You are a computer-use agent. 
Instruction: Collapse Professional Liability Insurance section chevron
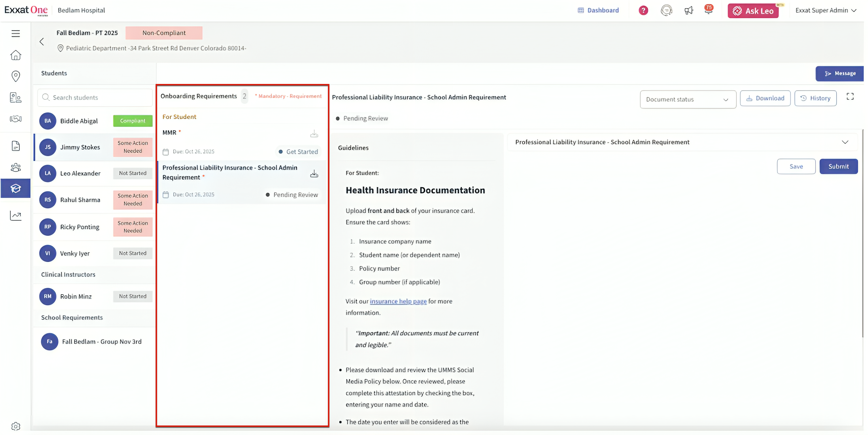click(845, 142)
